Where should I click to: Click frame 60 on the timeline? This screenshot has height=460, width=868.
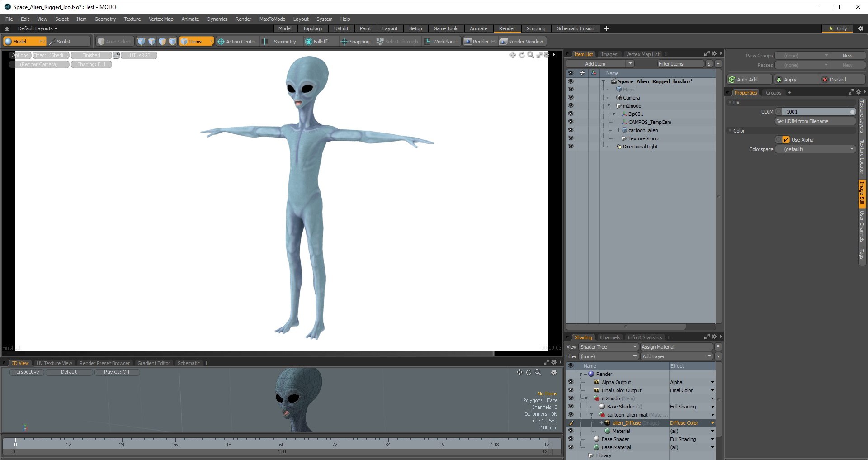click(282, 444)
